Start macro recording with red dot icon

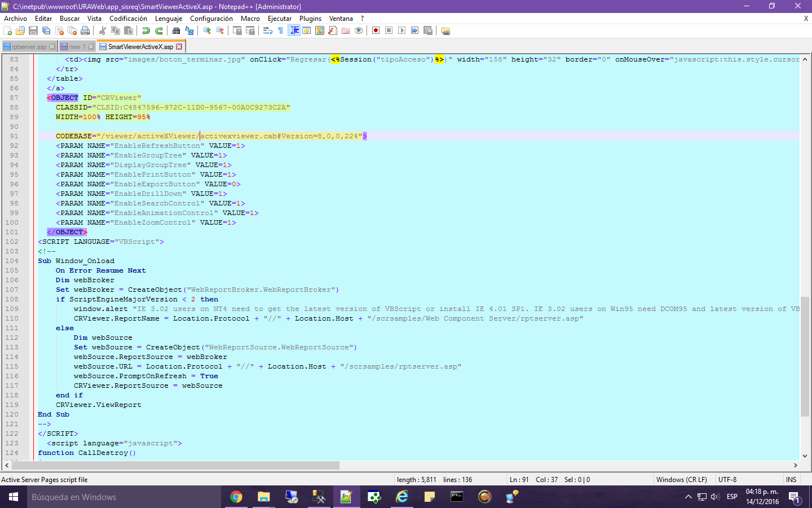(x=376, y=30)
